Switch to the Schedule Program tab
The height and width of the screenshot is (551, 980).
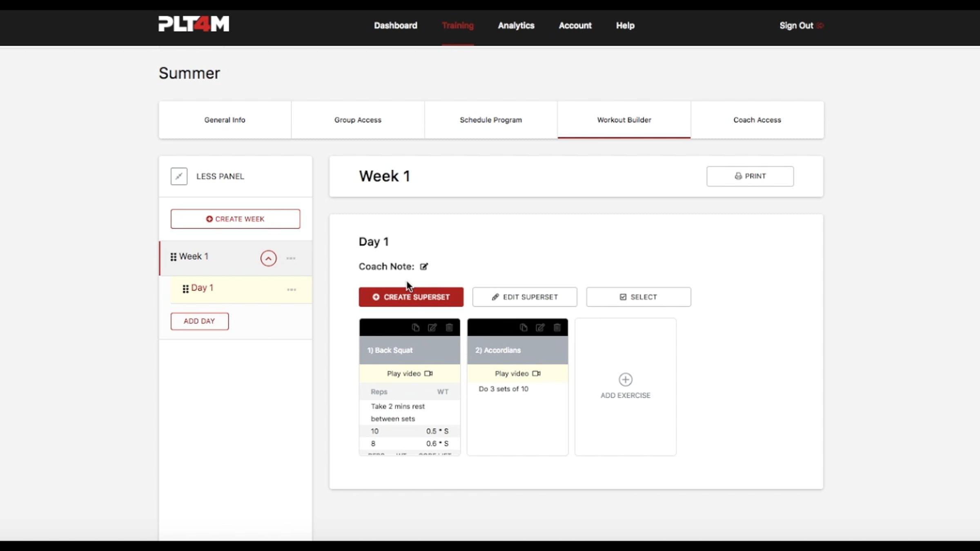tap(490, 120)
